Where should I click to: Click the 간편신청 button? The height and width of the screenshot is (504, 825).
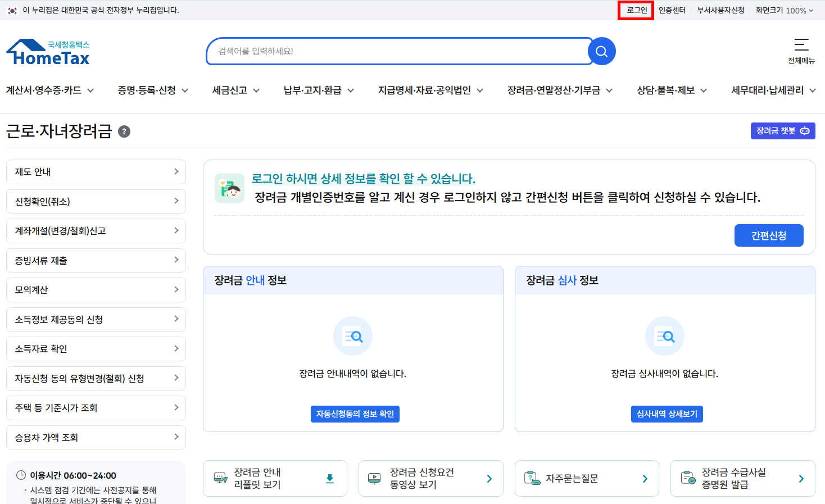769,235
